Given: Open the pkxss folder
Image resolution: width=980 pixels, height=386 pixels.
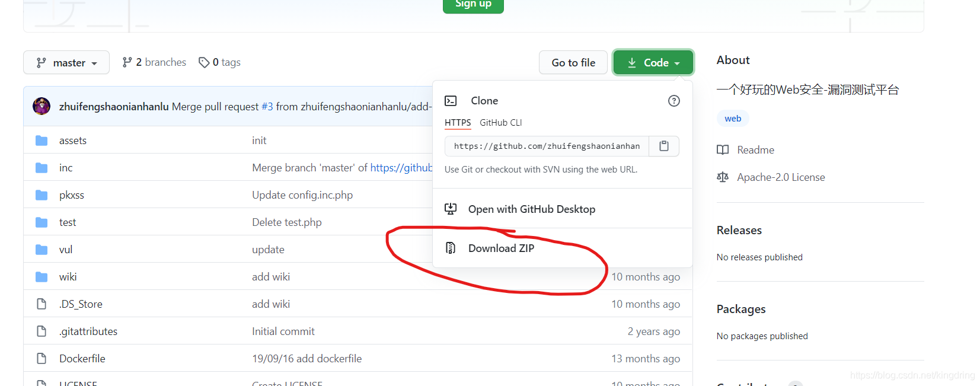Looking at the screenshot, I should click(x=72, y=195).
